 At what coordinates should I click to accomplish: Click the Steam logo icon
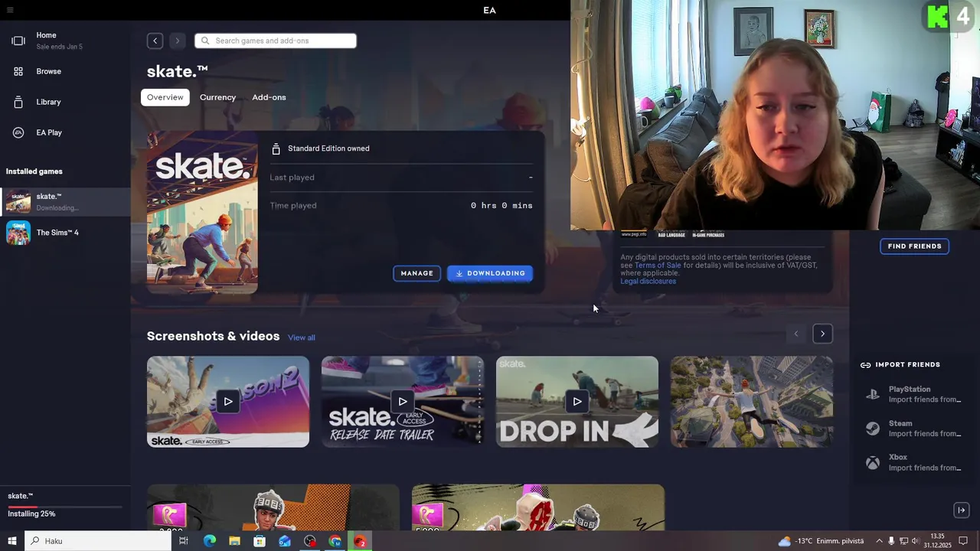pyautogui.click(x=873, y=429)
